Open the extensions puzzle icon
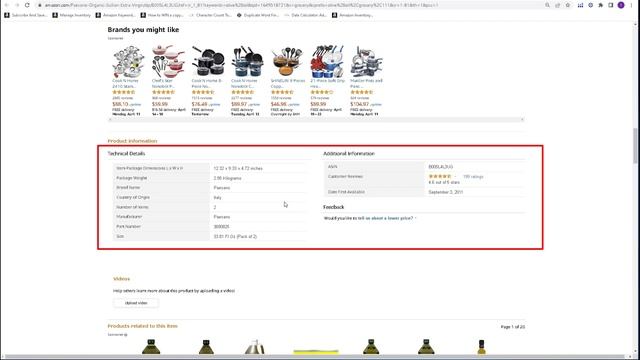Image resolution: width=640 pixels, height=360 pixels. (x=601, y=5)
